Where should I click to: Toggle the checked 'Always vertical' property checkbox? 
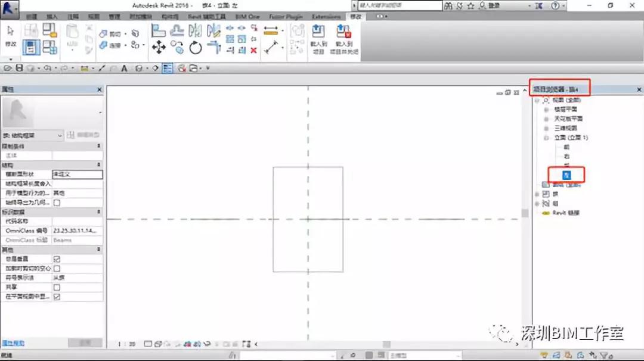point(57,259)
